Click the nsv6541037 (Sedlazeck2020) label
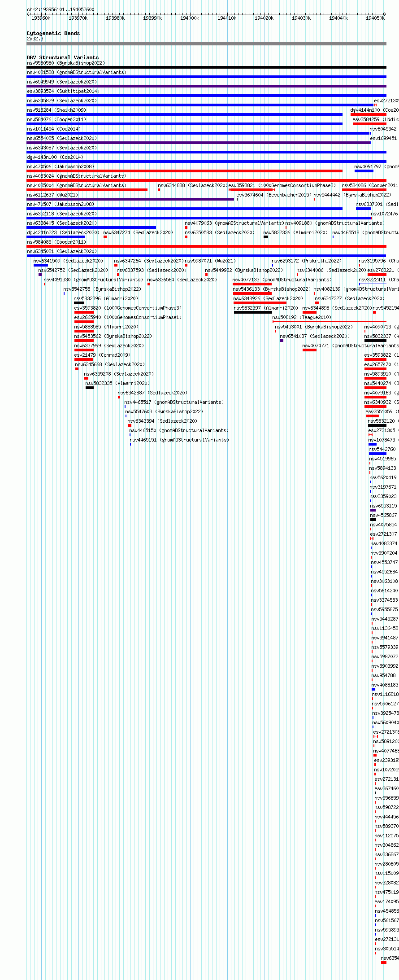 pos(315,336)
